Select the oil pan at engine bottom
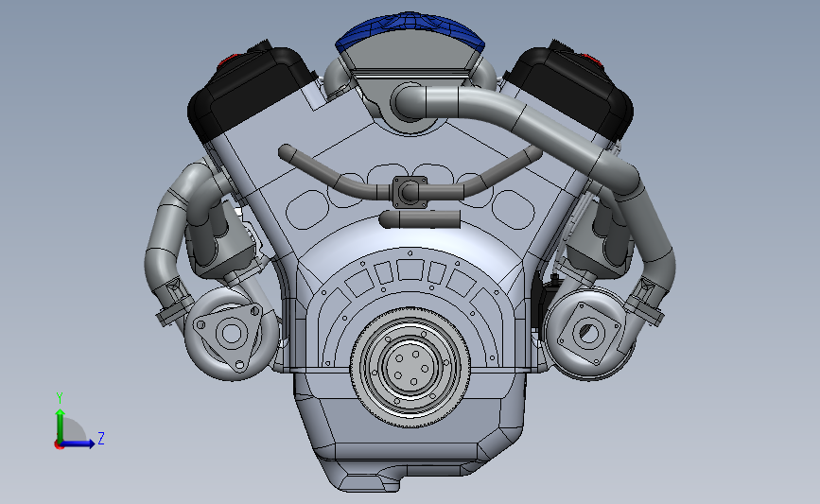The width and height of the screenshot is (820, 504). point(408,434)
